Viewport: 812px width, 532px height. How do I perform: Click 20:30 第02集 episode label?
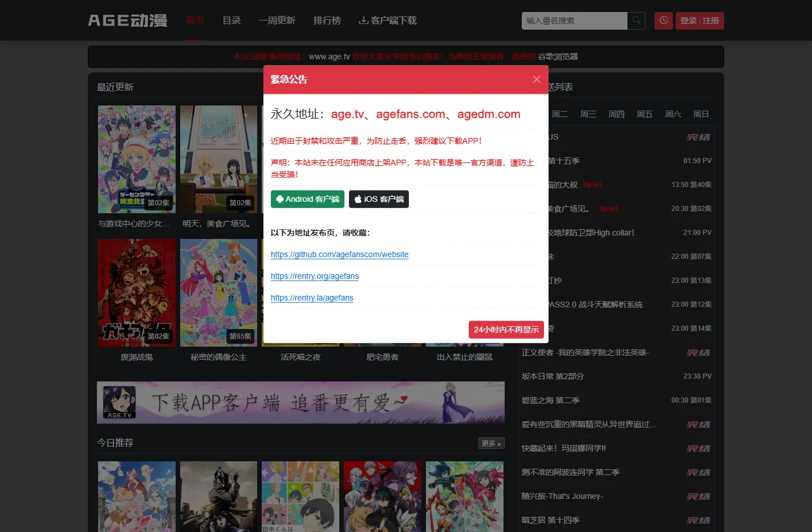point(691,209)
